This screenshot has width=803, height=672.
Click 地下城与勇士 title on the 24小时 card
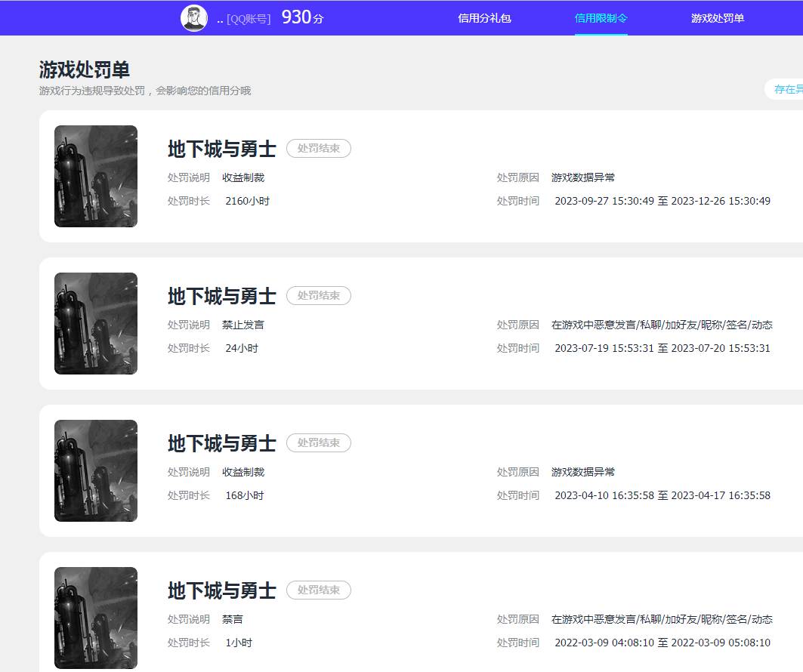coord(221,296)
